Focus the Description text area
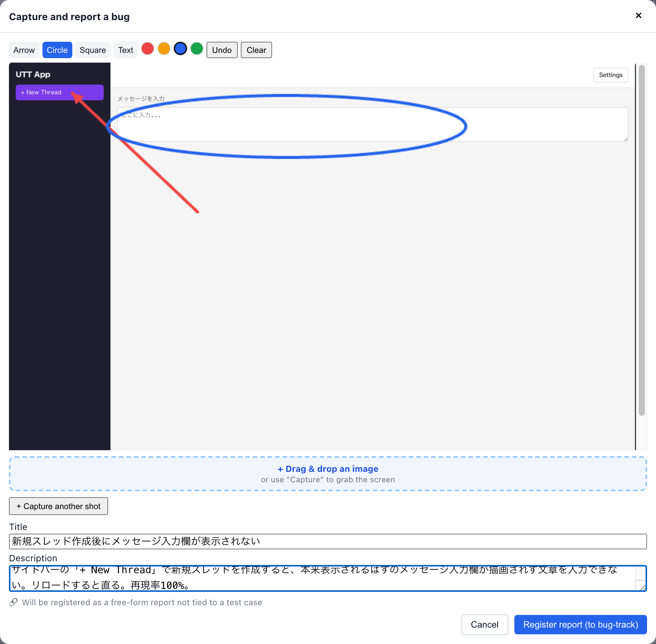 (328, 578)
